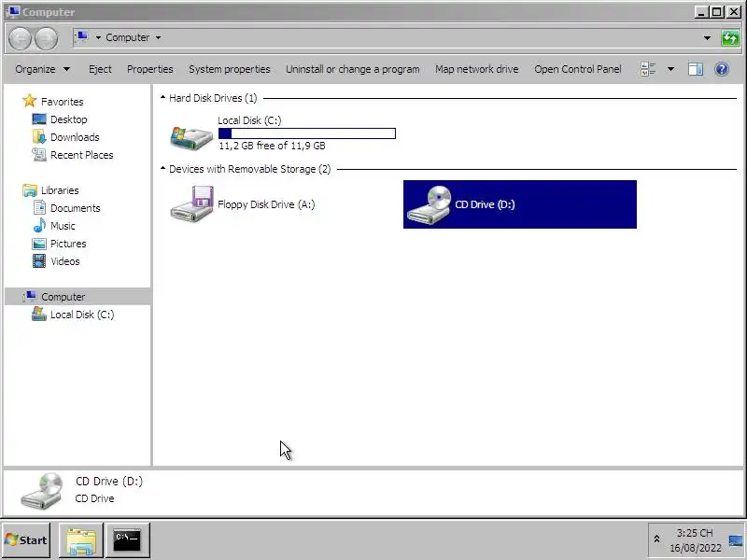The width and height of the screenshot is (747, 560).
Task: Collapse the Hard Disk Drives group
Action: click(x=162, y=97)
